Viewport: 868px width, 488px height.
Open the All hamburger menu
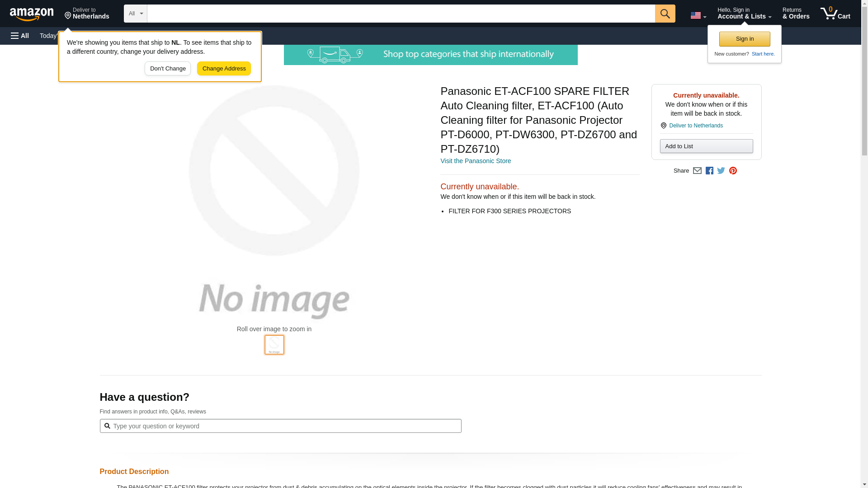pos(20,36)
